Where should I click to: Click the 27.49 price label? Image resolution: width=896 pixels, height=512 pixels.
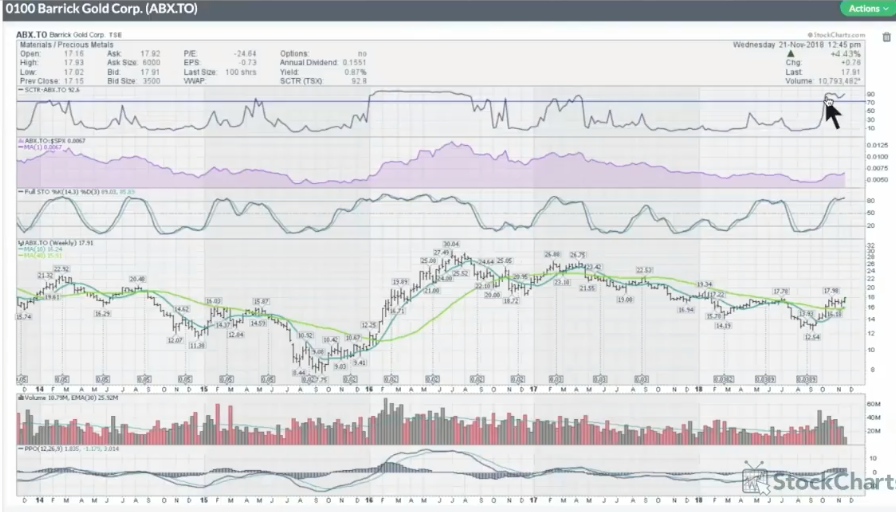pyautogui.click(x=442, y=253)
